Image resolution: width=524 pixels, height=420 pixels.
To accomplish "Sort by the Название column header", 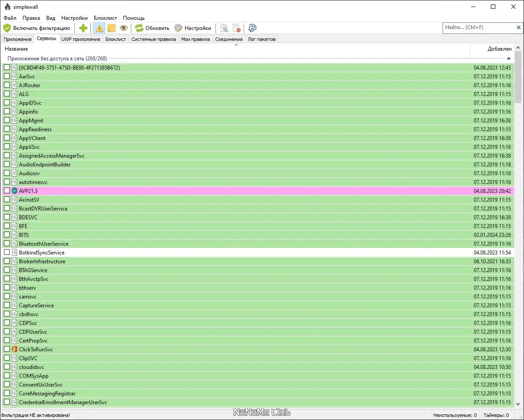I will pyautogui.click(x=236, y=49).
